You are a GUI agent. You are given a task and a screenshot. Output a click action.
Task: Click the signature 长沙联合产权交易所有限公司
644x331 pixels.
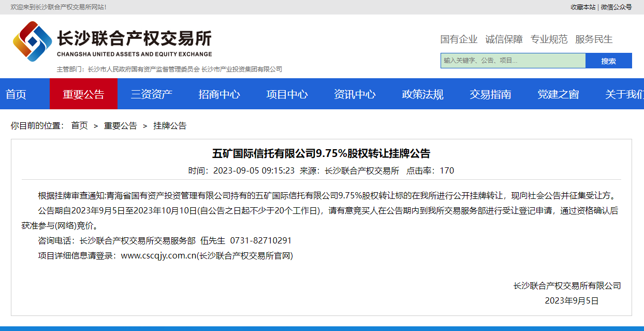[567, 286]
